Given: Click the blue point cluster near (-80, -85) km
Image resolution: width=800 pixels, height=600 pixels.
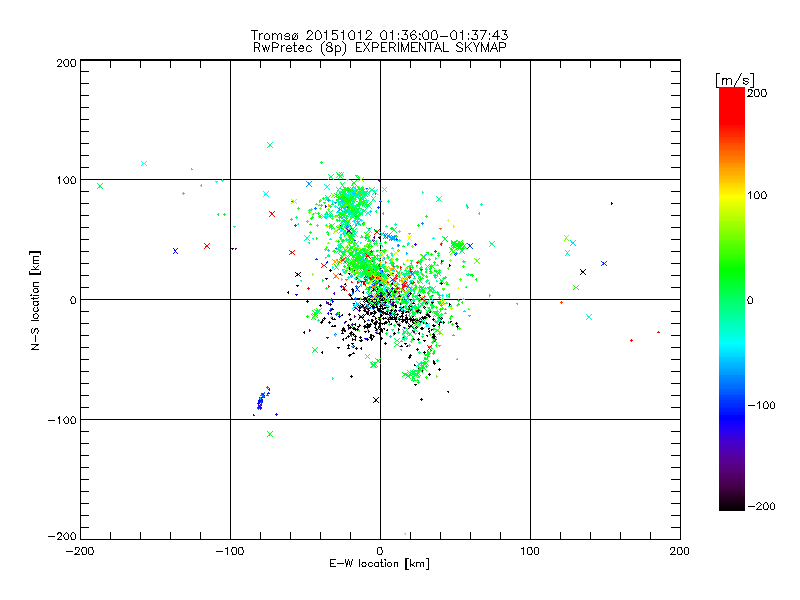Looking at the screenshot, I should pyautogui.click(x=263, y=398).
